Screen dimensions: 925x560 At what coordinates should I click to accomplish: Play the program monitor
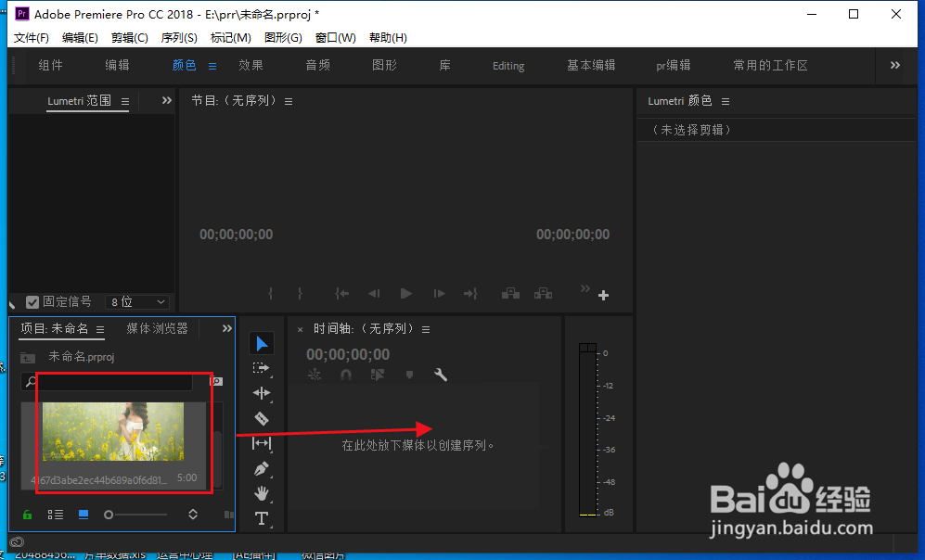[x=405, y=294]
